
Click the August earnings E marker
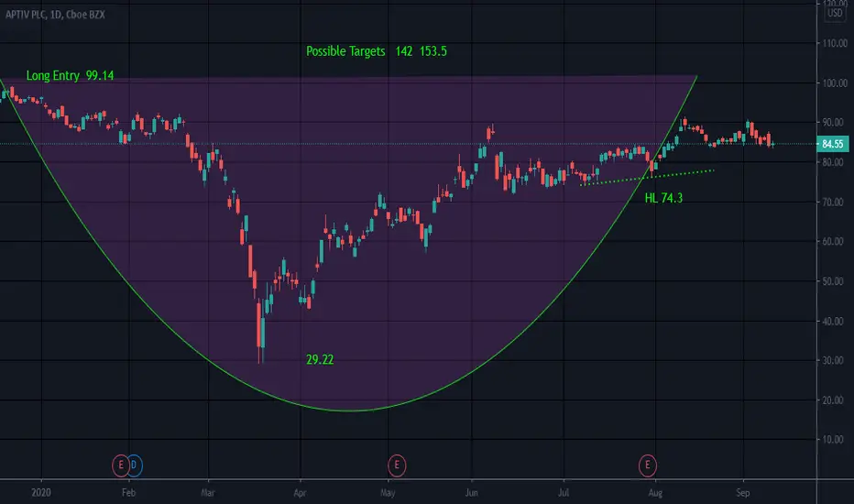click(x=648, y=466)
